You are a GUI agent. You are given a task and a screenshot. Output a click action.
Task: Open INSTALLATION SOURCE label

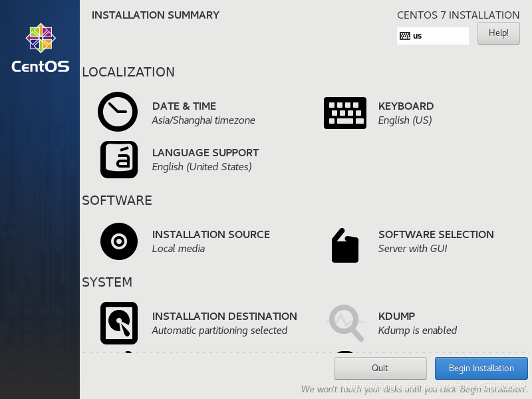(211, 235)
